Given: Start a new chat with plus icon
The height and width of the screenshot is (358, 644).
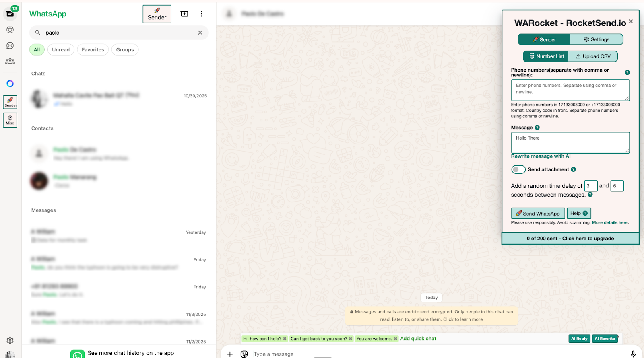Looking at the screenshot, I should pos(184,14).
